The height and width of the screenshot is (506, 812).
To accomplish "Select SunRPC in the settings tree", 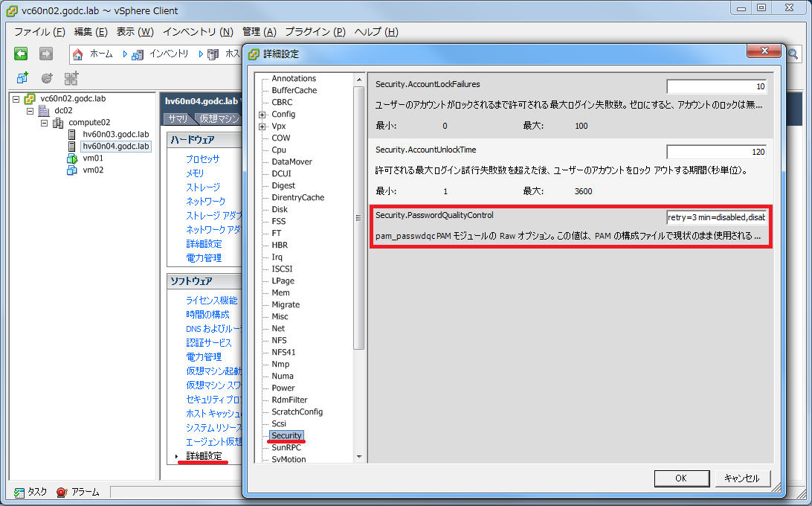I will click(x=286, y=447).
